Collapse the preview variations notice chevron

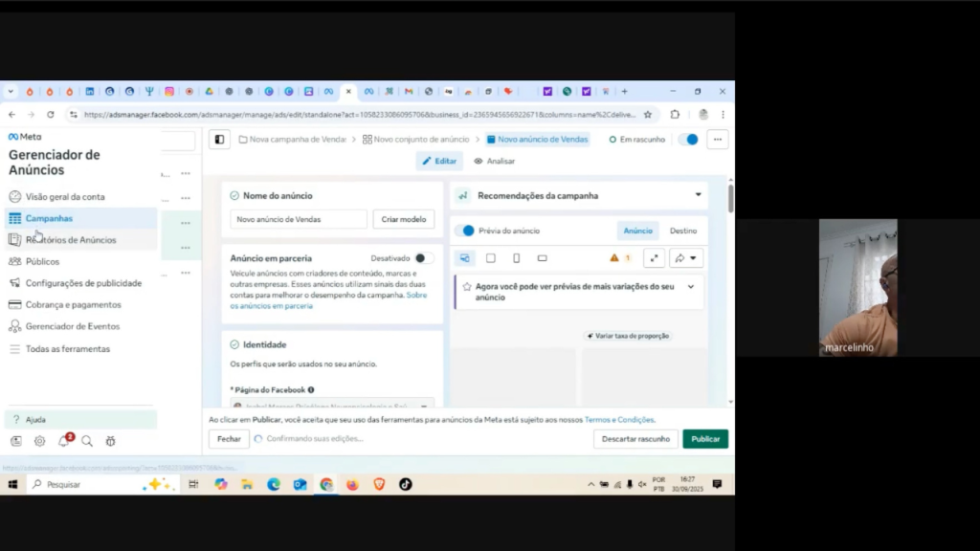691,287
